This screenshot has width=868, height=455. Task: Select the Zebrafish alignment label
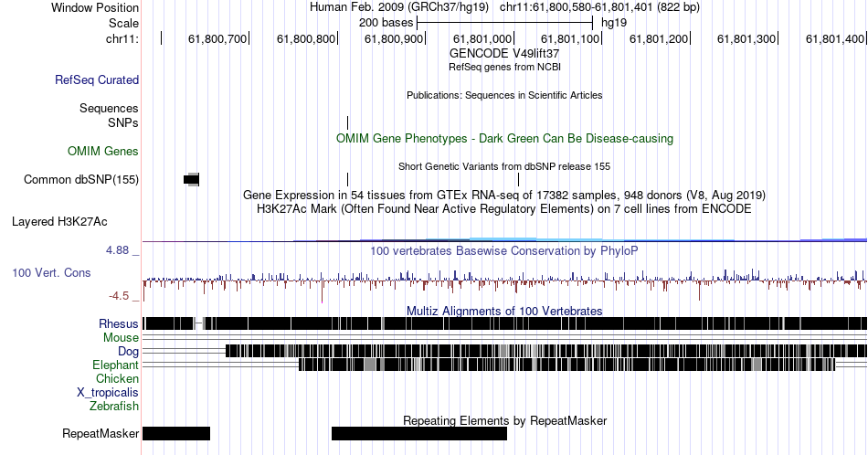pyautogui.click(x=114, y=407)
